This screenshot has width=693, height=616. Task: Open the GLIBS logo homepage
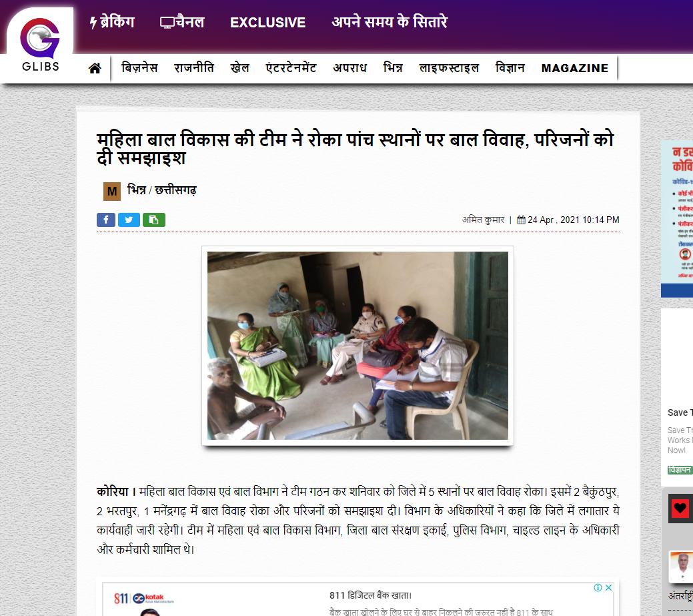40,44
